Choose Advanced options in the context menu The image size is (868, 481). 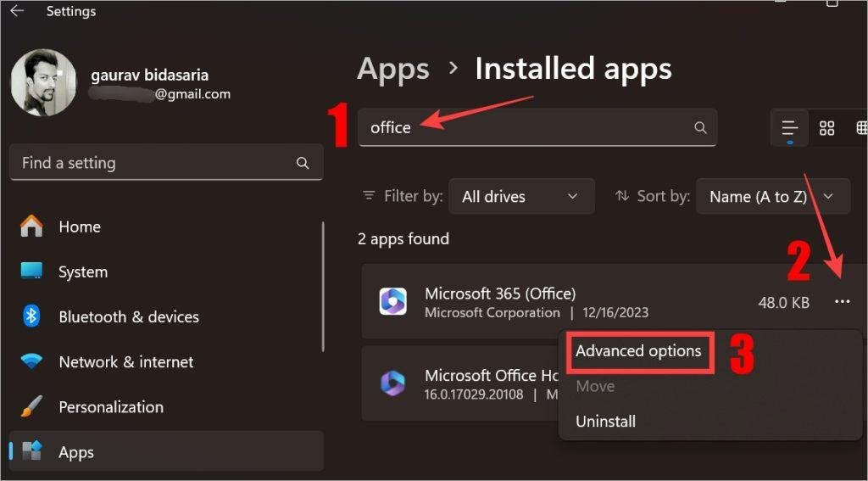638,351
